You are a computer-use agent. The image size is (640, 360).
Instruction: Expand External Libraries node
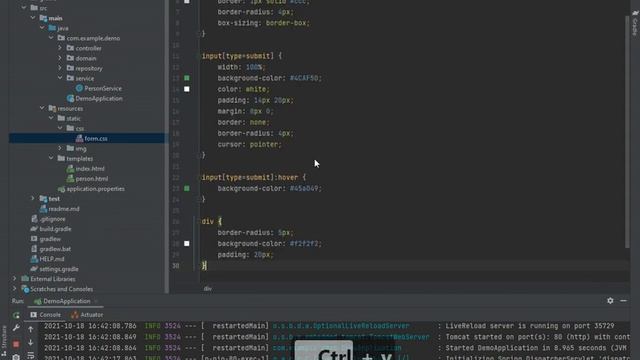click(15, 279)
